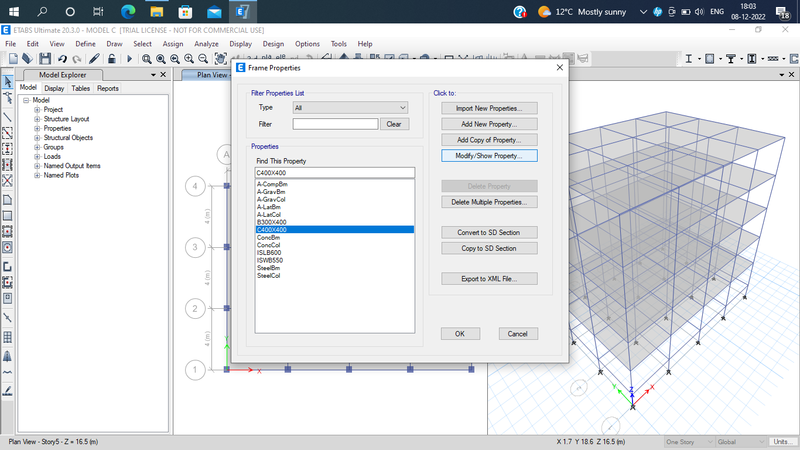Screen dimensions: 800x450
Task: Click Modify/Show Property button
Action: click(x=489, y=156)
